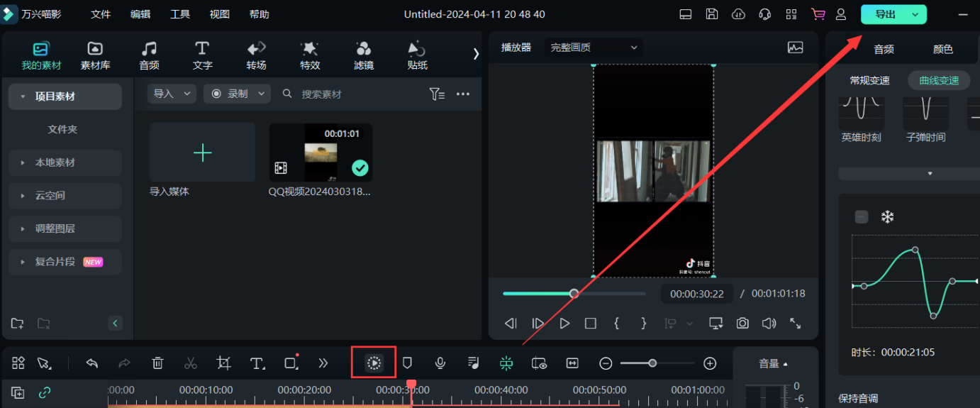This screenshot has height=408, width=980.
Task: Step forward one frame in player
Action: [x=538, y=324]
